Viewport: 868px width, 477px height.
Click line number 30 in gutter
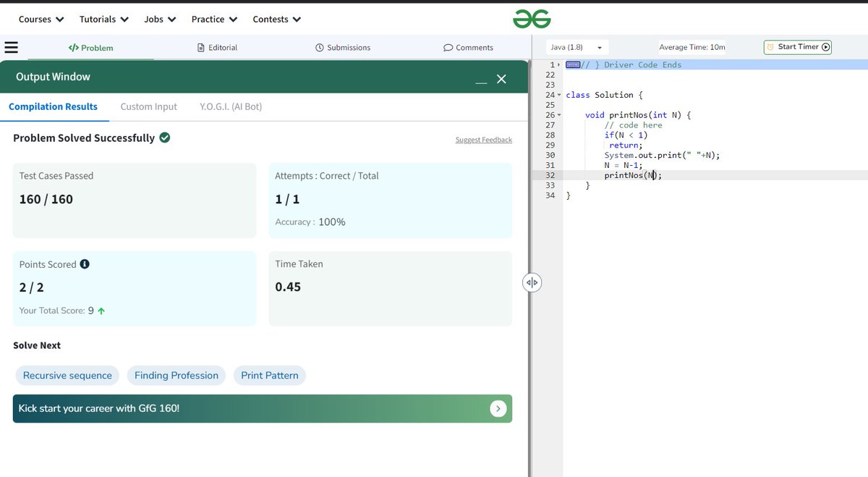(550, 155)
